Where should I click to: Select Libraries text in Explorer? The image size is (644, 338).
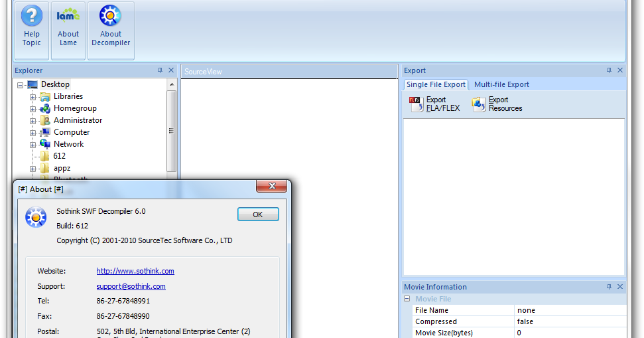coord(68,96)
